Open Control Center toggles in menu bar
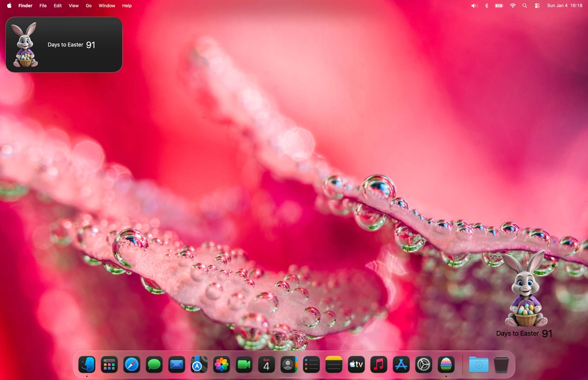The image size is (588, 380). [x=537, y=6]
